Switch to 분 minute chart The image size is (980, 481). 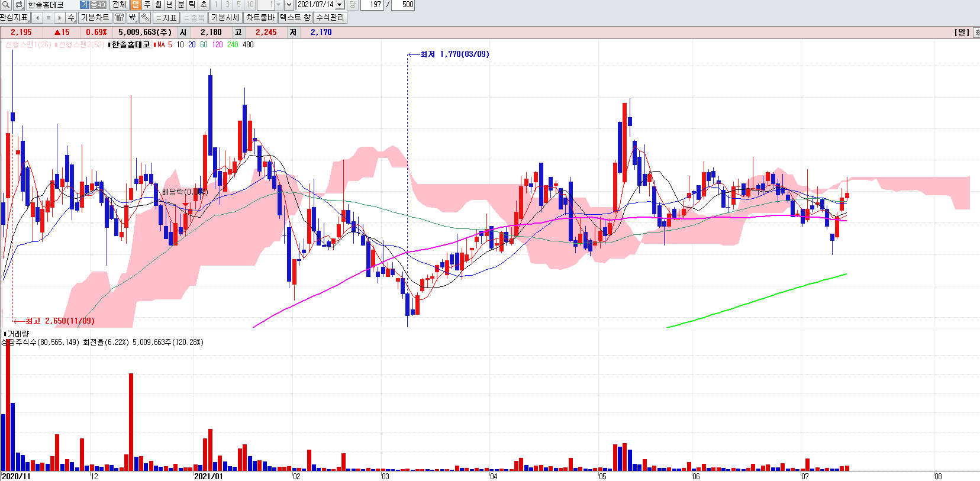coord(180,5)
